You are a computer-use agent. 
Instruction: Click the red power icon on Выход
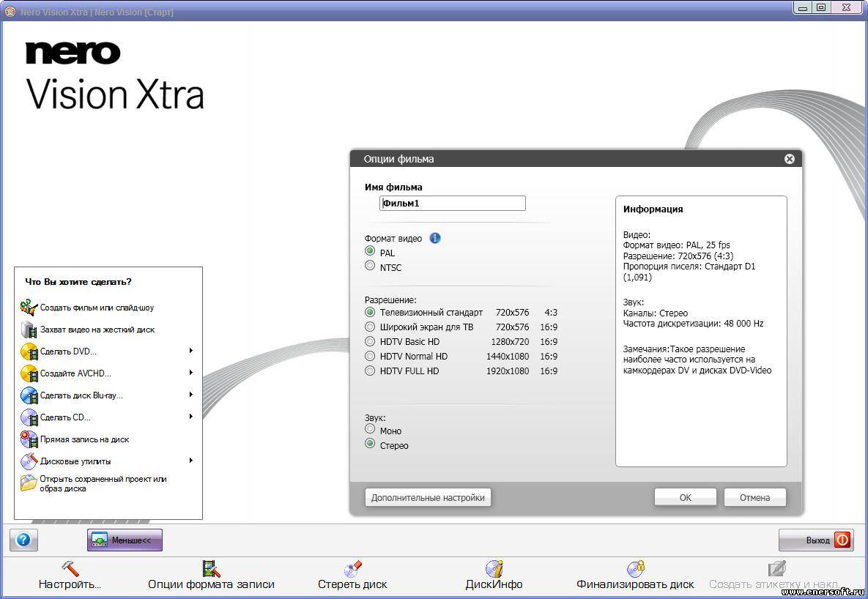point(842,540)
